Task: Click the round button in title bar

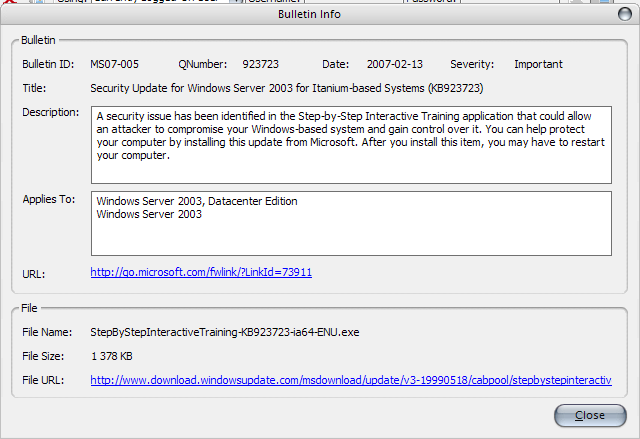Action: click(624, 14)
